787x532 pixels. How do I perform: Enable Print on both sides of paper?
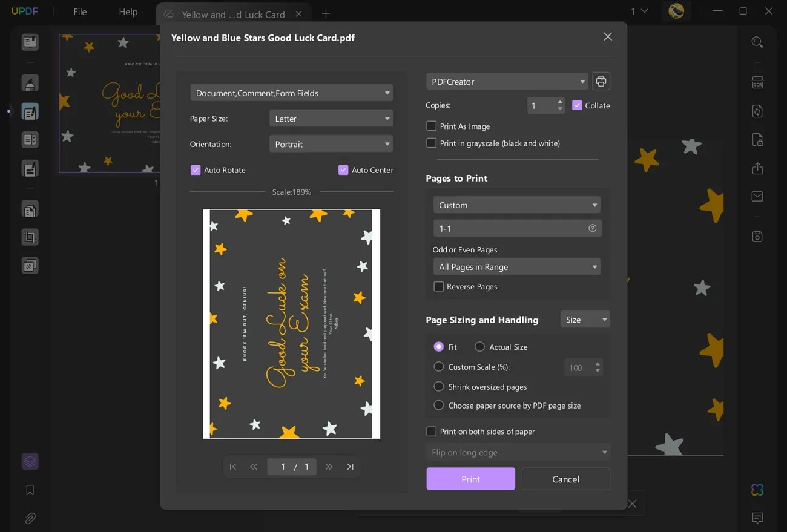click(431, 432)
